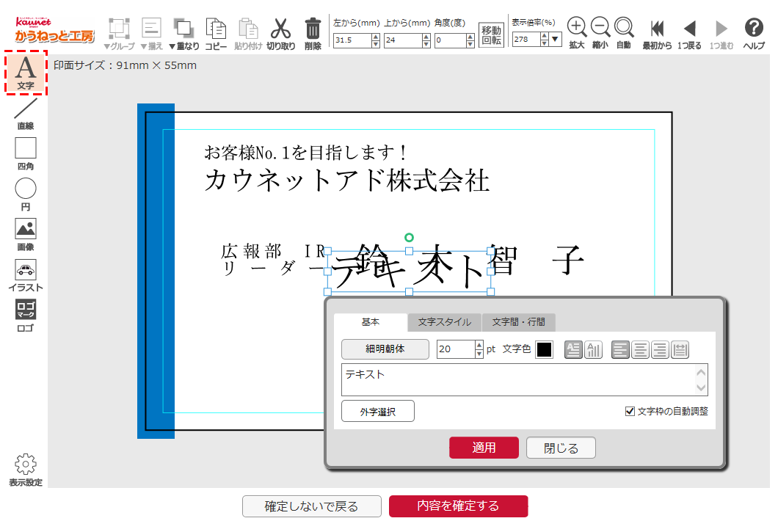The width and height of the screenshot is (778, 532).
Task: Open the 揃え align dropdown
Action: pyautogui.click(x=151, y=34)
